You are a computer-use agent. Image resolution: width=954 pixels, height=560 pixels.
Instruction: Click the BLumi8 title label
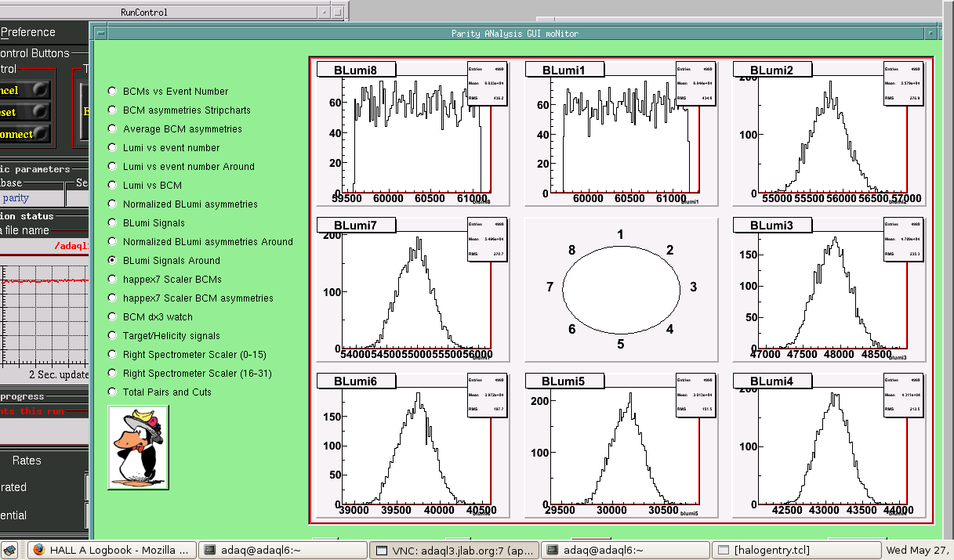click(x=357, y=70)
